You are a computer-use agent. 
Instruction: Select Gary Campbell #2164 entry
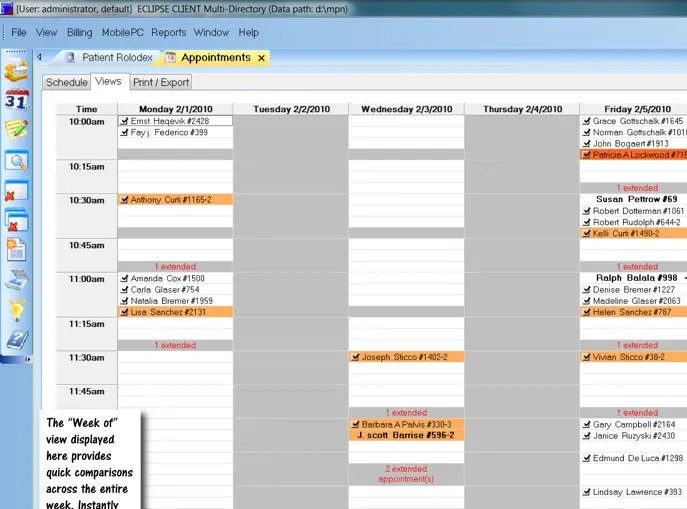[634, 424]
